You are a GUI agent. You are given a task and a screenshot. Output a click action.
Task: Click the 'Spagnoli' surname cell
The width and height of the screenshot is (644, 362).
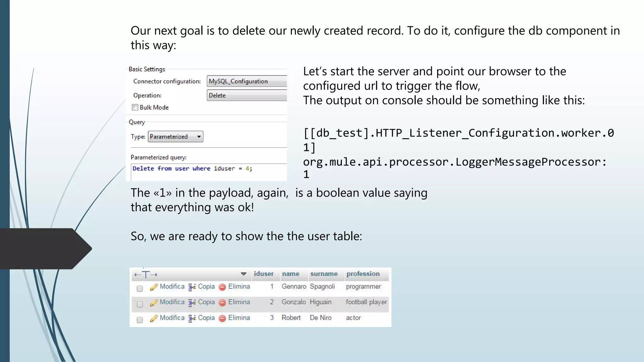[322, 287]
